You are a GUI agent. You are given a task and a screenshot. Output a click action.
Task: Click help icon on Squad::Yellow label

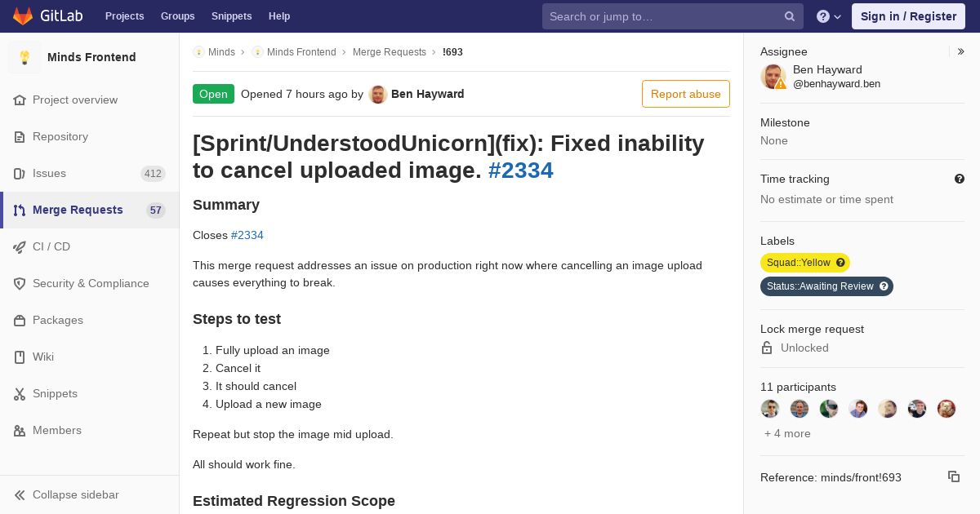[840, 263]
